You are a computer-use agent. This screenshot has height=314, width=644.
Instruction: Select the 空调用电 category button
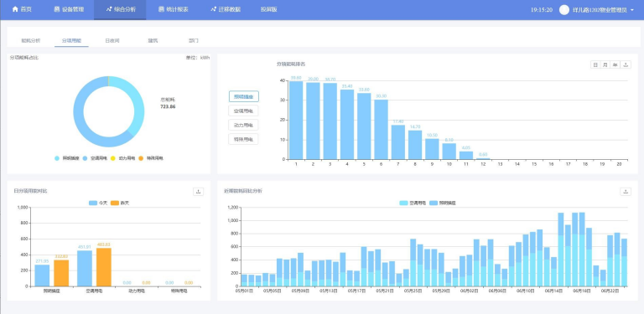pyautogui.click(x=243, y=111)
